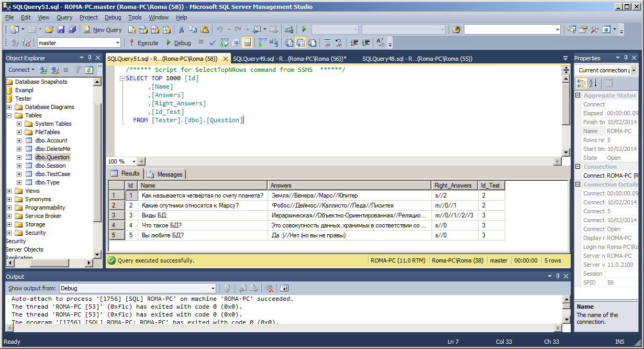644x349 pixels.
Task: Click the Database Engine Query icon
Action: (x=131, y=30)
